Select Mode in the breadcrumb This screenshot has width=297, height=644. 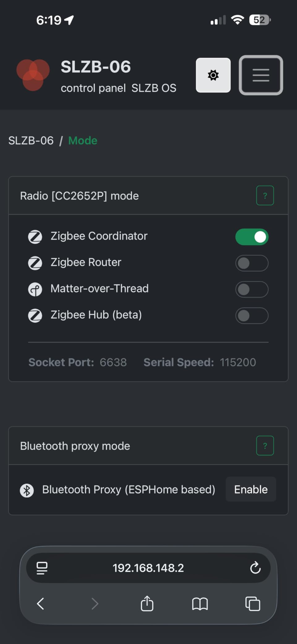coord(83,140)
